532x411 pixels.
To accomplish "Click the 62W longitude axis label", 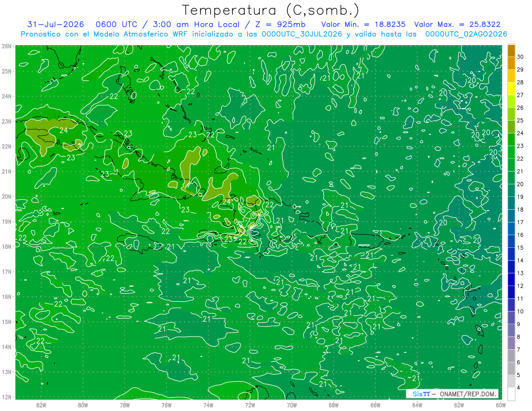I will pos(459,404).
